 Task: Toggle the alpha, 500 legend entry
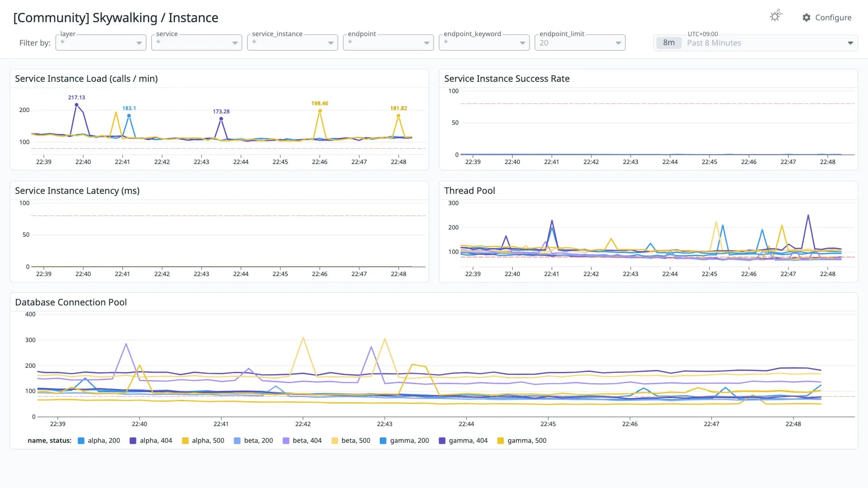pyautogui.click(x=203, y=441)
